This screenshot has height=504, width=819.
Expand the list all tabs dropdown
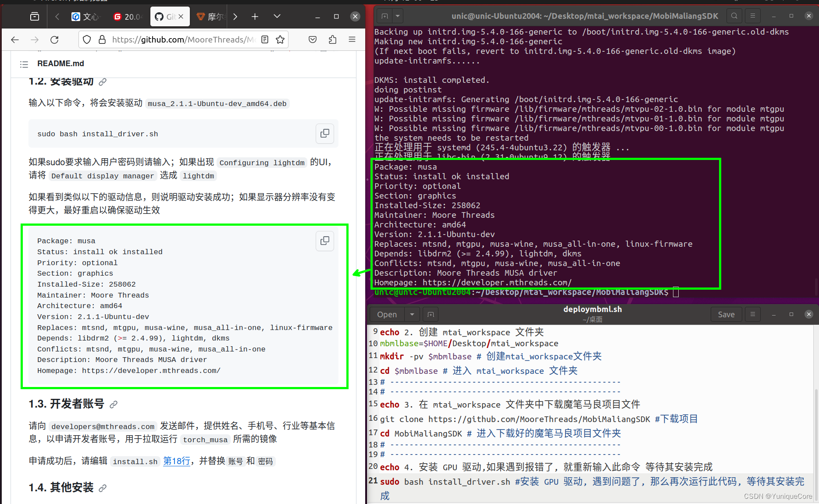(x=277, y=16)
